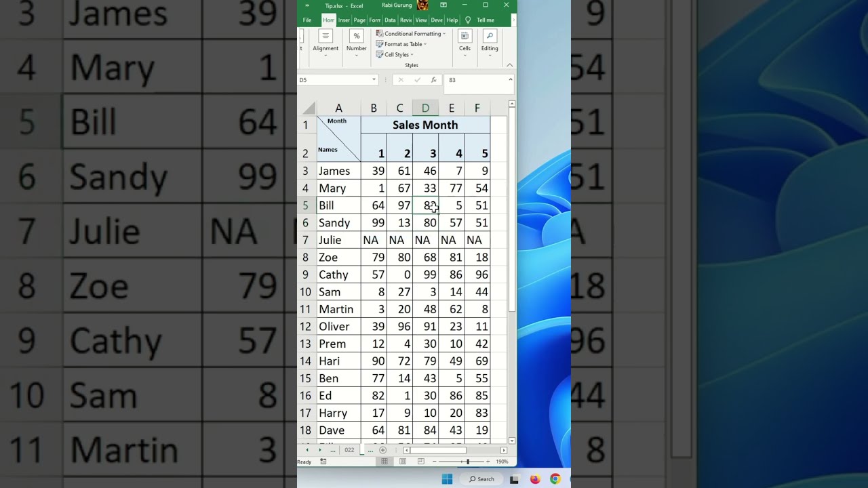The width and height of the screenshot is (868, 488).
Task: Select the Sales Month header cell
Action: (425, 125)
